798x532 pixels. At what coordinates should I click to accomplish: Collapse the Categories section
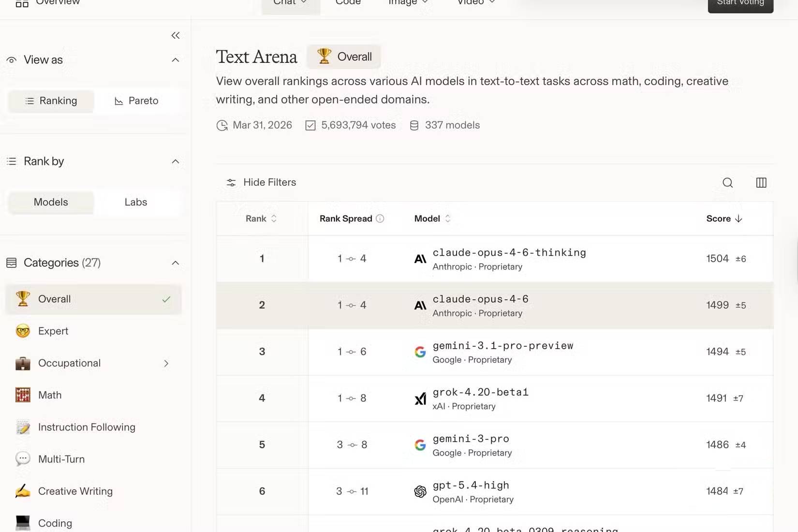pos(175,263)
